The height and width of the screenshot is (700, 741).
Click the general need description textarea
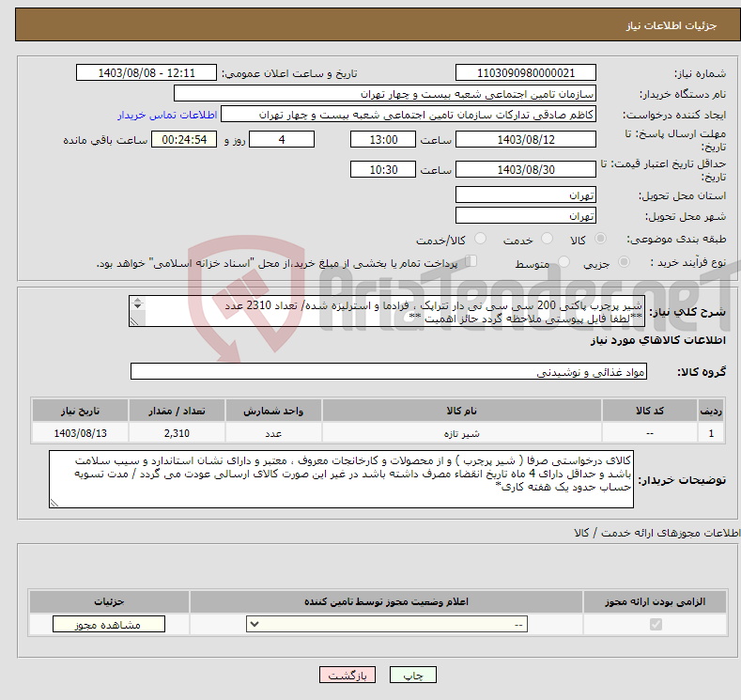click(x=387, y=312)
